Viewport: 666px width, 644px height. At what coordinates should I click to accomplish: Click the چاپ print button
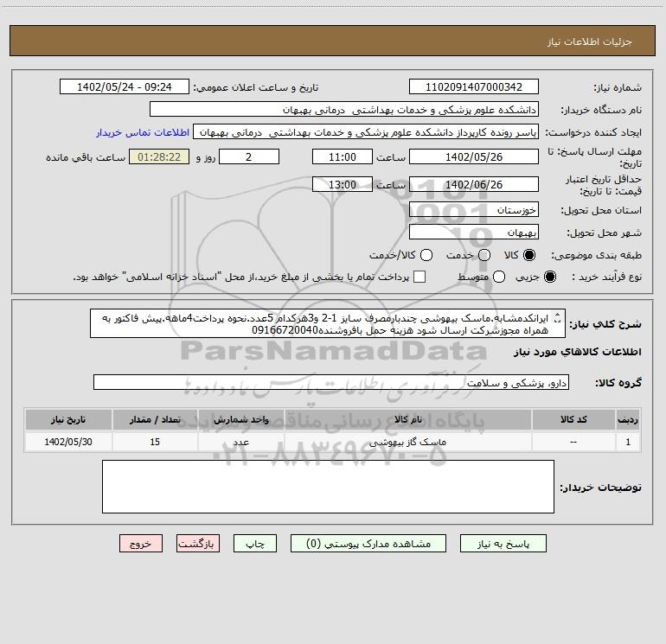pyautogui.click(x=255, y=544)
